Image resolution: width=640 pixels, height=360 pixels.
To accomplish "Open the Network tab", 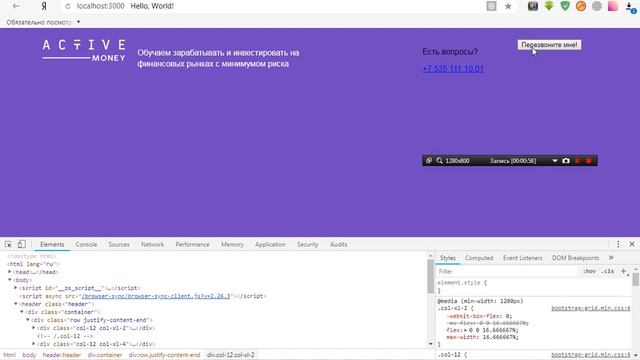I will point(152,244).
